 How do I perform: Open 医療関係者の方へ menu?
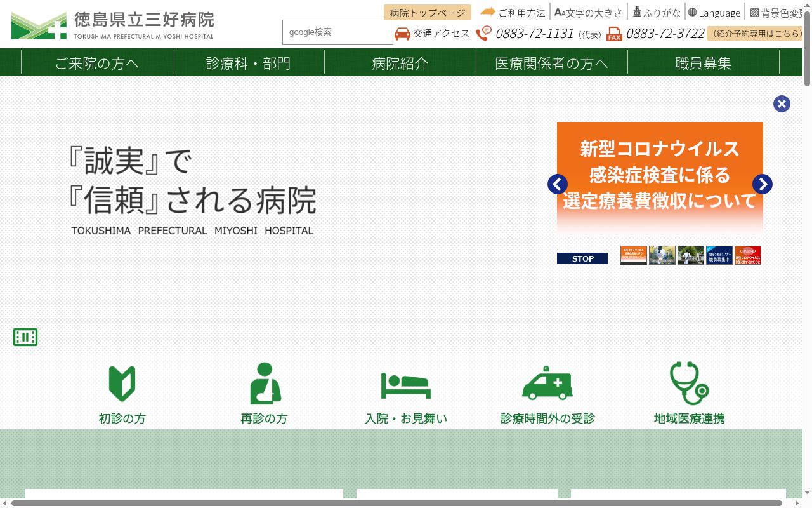[552, 62]
